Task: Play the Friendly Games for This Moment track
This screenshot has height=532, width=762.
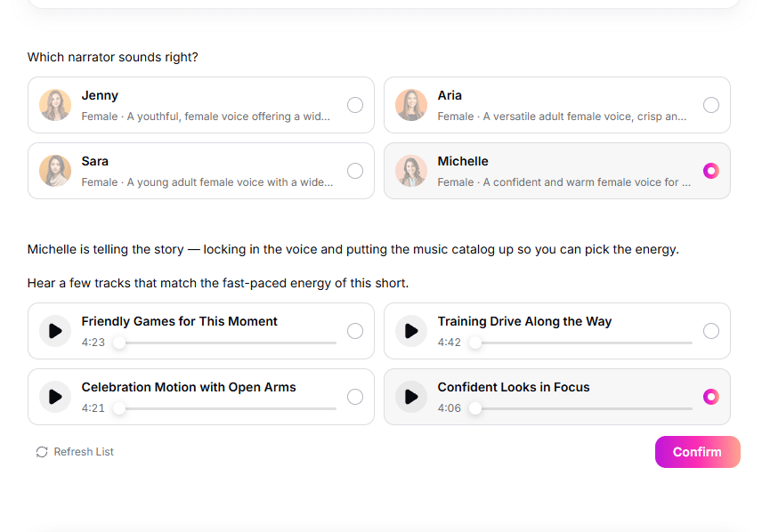Action: [55, 331]
